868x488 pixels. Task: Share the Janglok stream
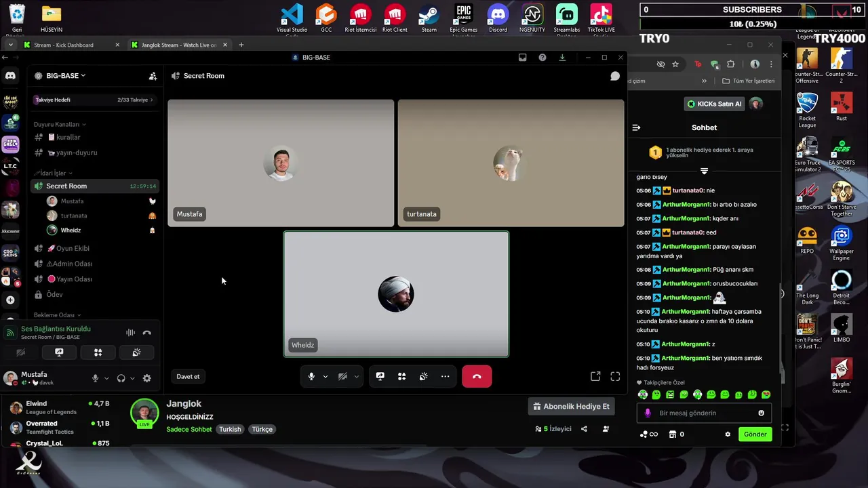click(x=584, y=429)
